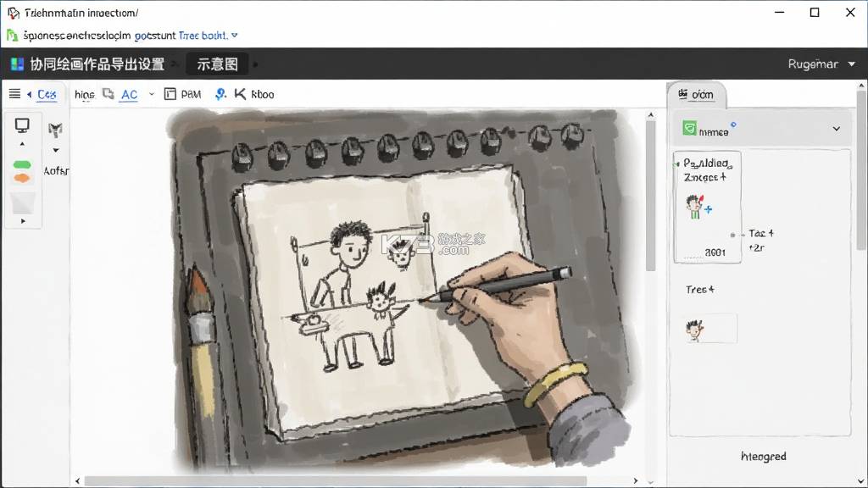The width and height of the screenshot is (868, 488).
Task: Click the green memee shield icon
Action: pyautogui.click(x=689, y=129)
